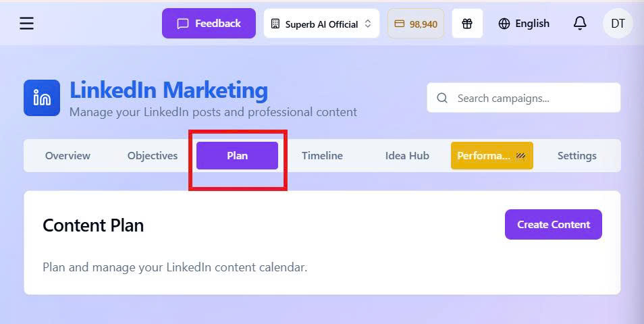Click the gift rewards icon
644x324 pixels.
point(467,24)
